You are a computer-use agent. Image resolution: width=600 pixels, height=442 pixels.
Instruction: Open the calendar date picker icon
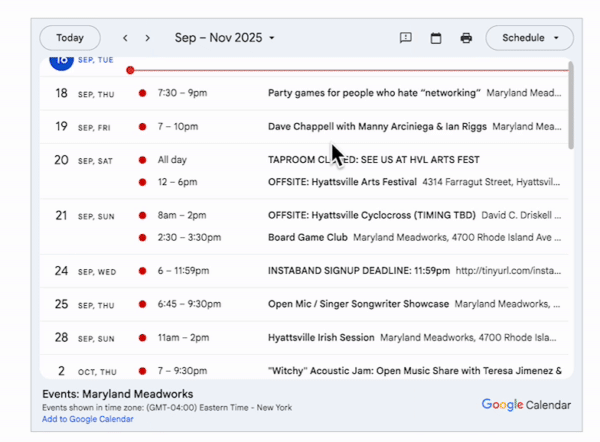point(436,38)
